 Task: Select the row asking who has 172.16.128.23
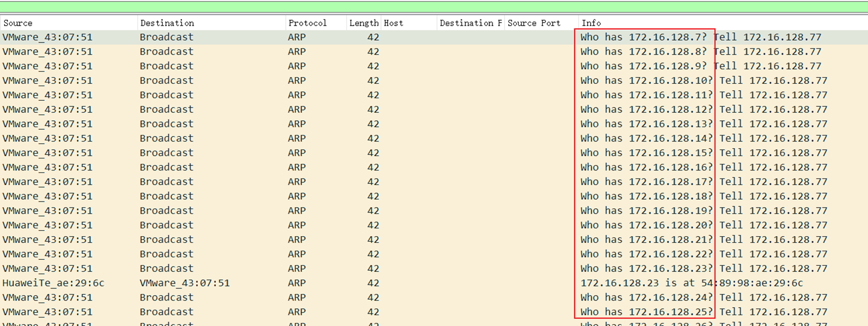coord(646,268)
